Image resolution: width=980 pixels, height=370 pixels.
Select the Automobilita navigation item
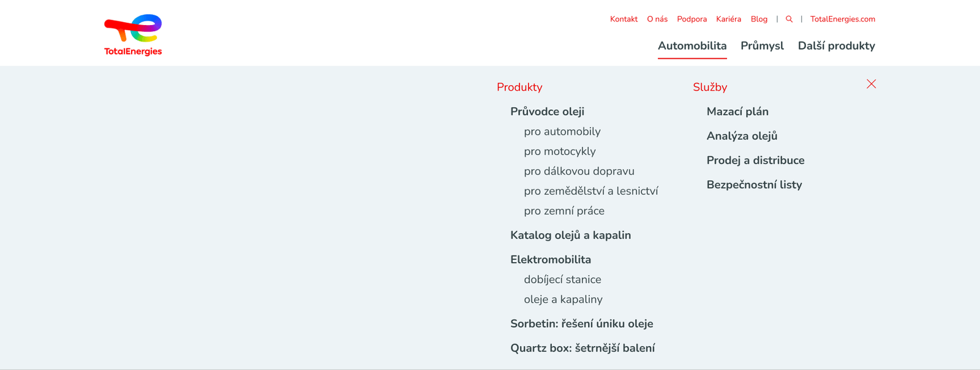pyautogui.click(x=692, y=45)
